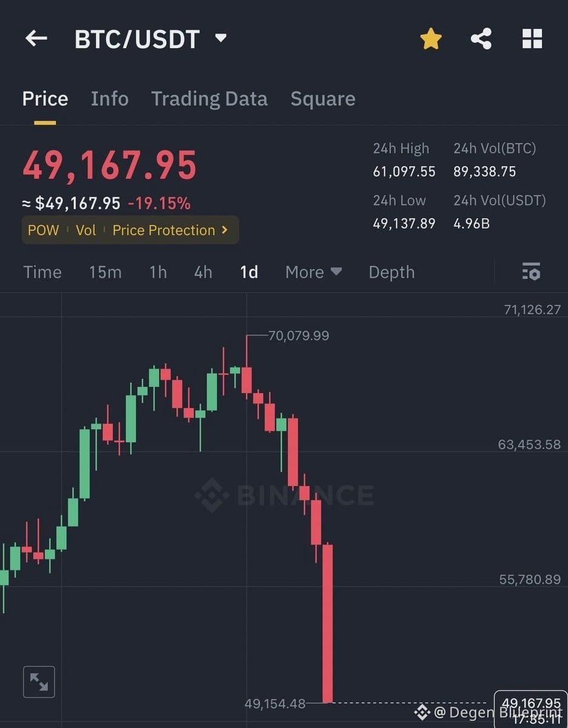The height and width of the screenshot is (728, 568).
Task: Expand Price Protection chevron
Action: pyautogui.click(x=225, y=230)
